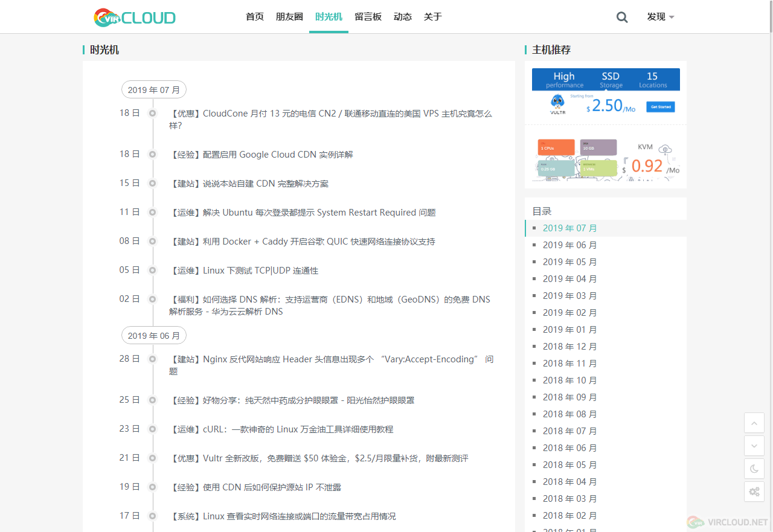Select the 时光机 nav tab
This screenshot has width=773, height=532.
(329, 17)
